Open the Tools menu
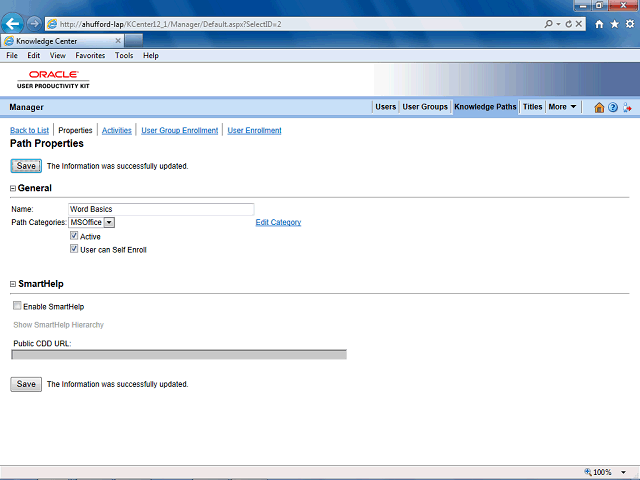 pyautogui.click(x=124, y=56)
